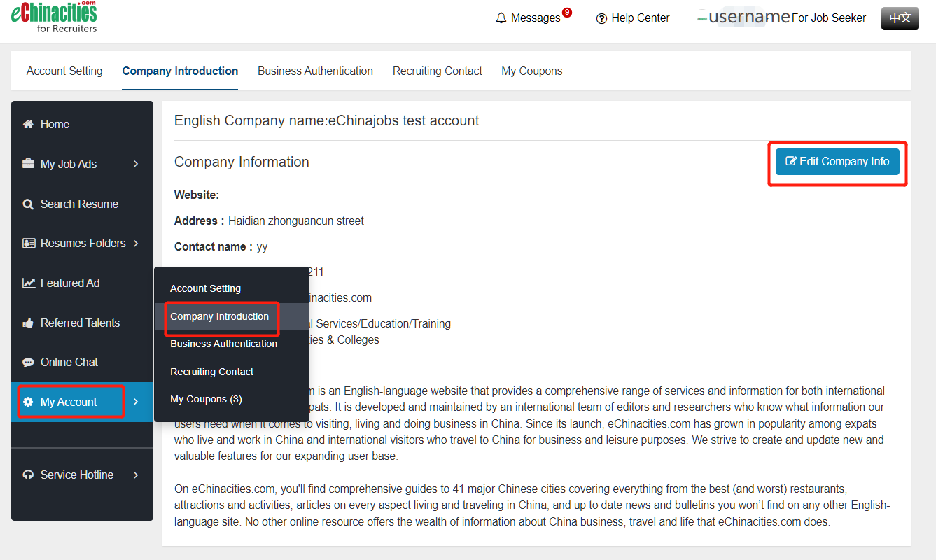Open the Help Center link
Viewport: 936px width, 560px height.
(x=641, y=18)
